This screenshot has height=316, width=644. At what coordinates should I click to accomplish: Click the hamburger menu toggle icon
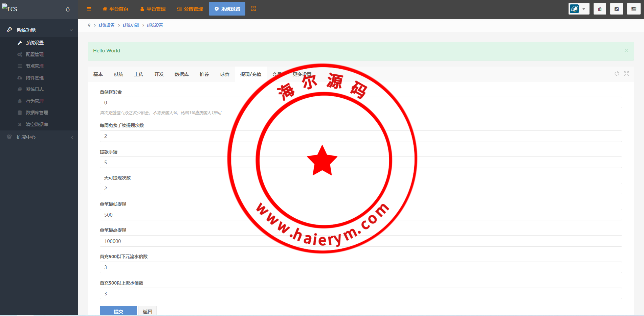coord(89,9)
